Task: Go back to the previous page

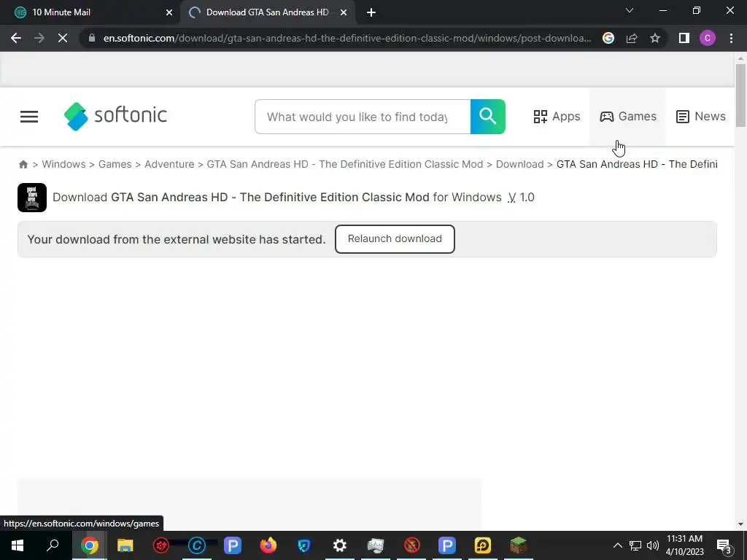Action: click(16, 38)
